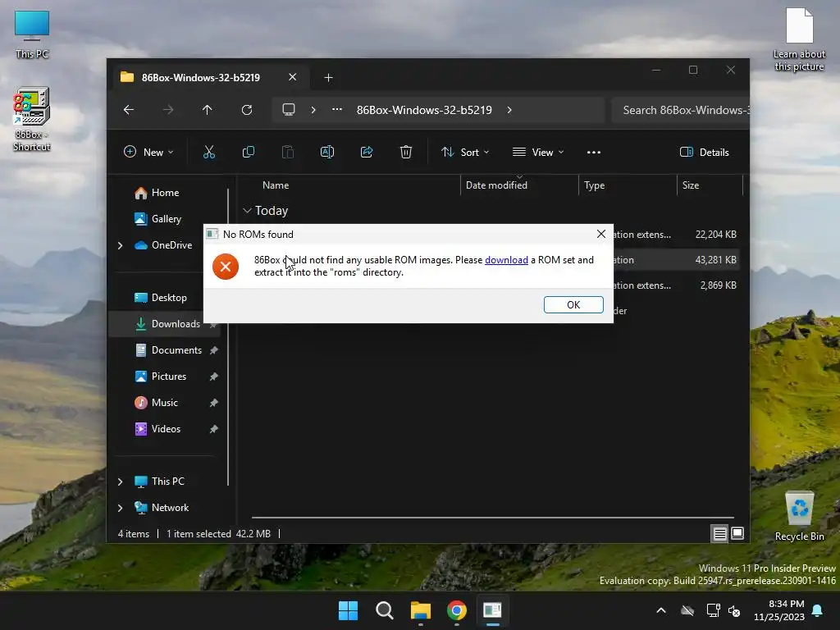Go back in File Explorer

[129, 110]
